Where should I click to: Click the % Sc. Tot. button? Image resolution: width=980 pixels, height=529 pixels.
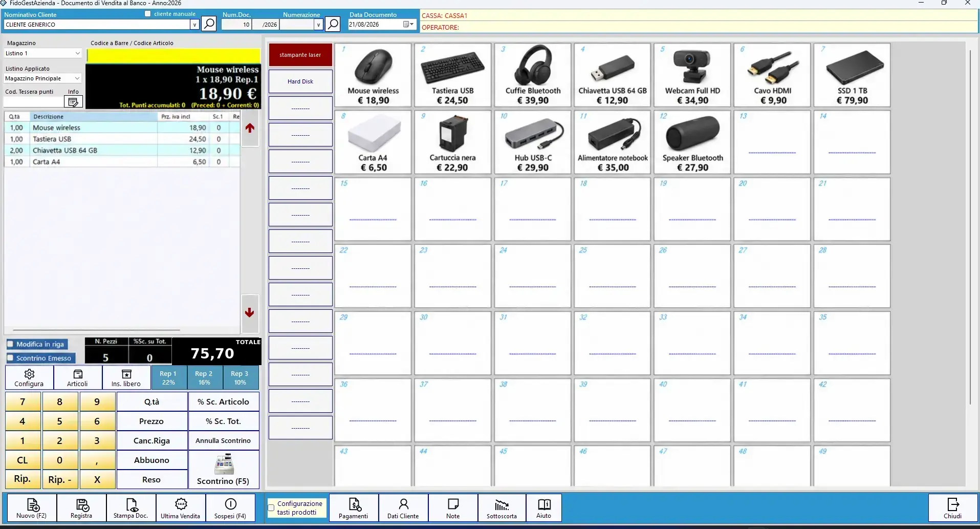click(x=224, y=421)
